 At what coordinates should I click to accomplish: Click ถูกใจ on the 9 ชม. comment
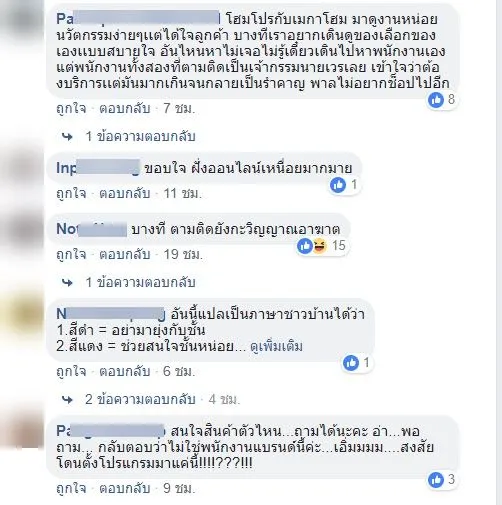click(x=71, y=489)
